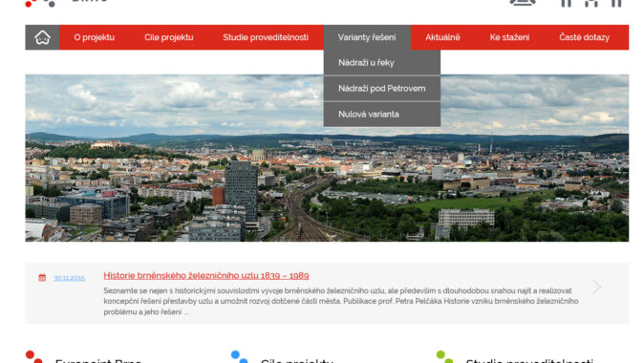Click the blue dots icon beside Cíle projektu
Viewport: 644px width, 363px height.
click(x=240, y=357)
